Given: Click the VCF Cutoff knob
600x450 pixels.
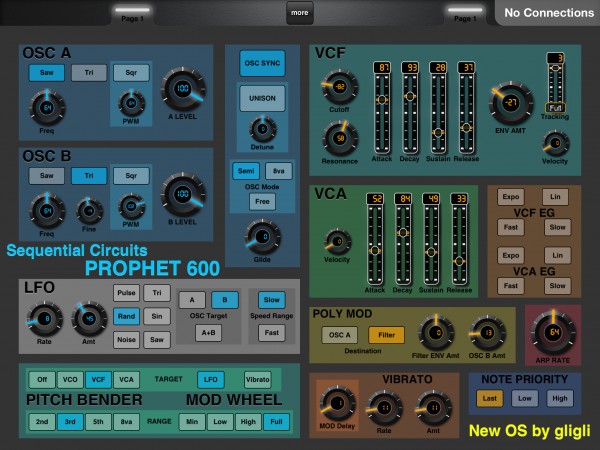Looking at the screenshot, I should point(340,87).
